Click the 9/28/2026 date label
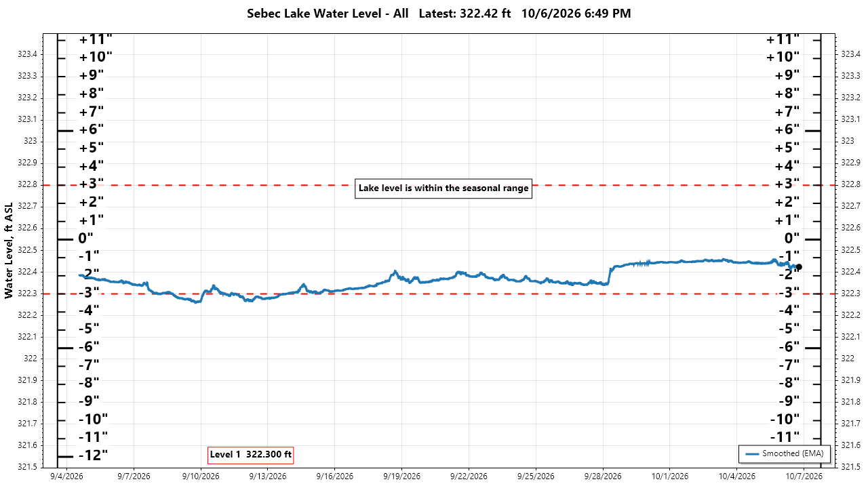 pyautogui.click(x=604, y=476)
